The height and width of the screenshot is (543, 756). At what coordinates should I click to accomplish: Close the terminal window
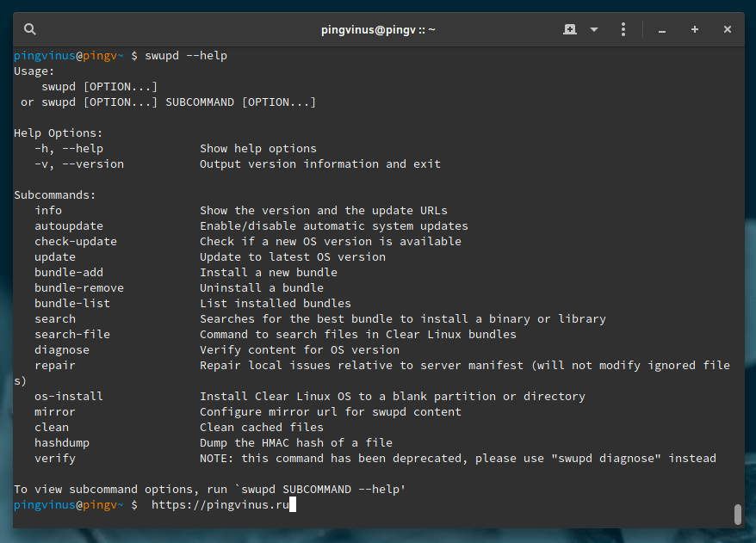point(728,29)
